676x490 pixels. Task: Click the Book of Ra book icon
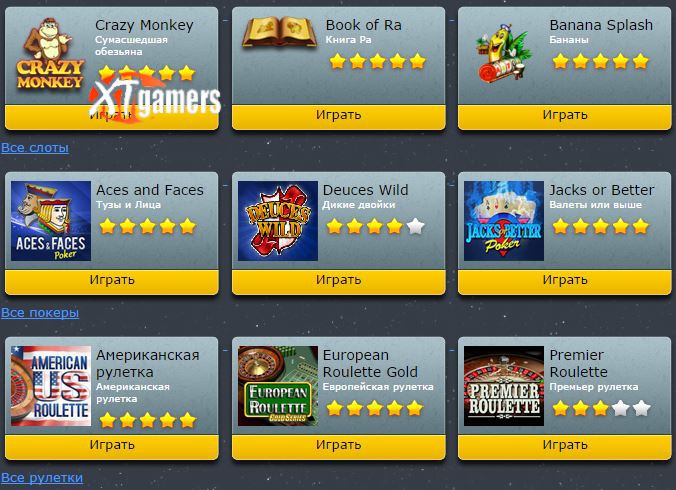tap(280, 32)
